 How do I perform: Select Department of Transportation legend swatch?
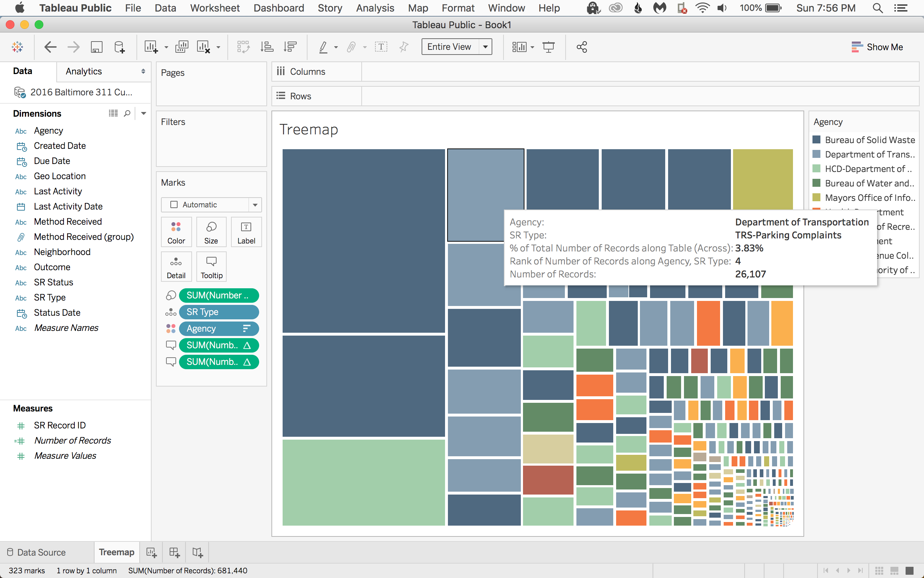[817, 154]
